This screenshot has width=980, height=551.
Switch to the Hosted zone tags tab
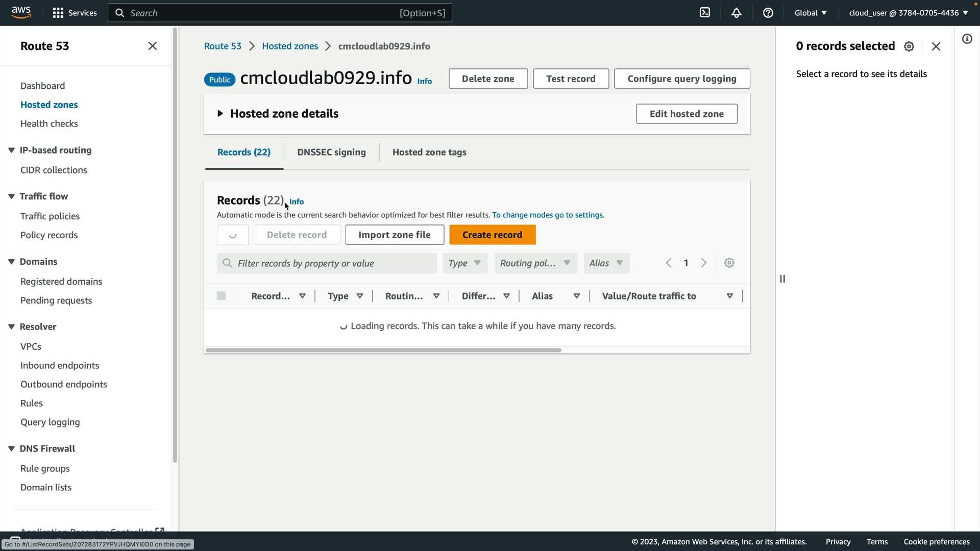click(x=429, y=152)
